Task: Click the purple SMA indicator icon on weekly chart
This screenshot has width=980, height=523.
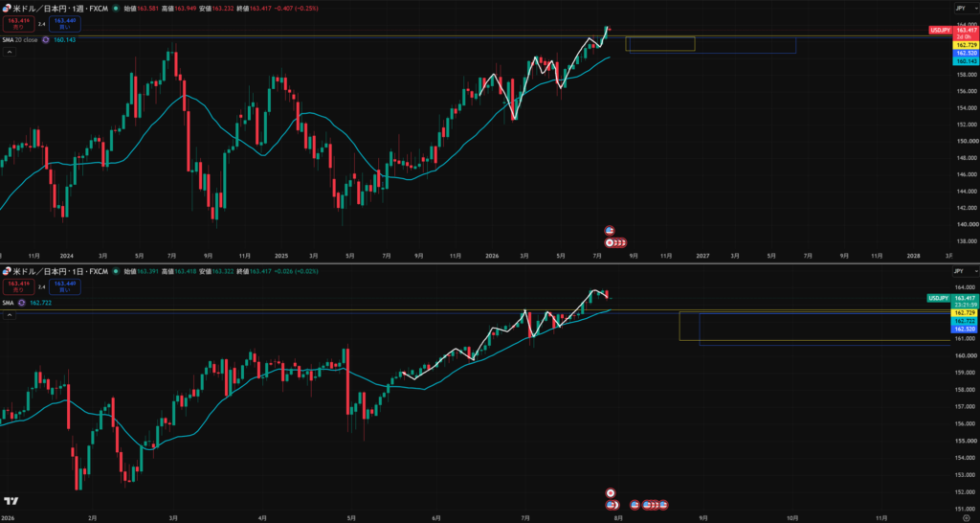Action: click(x=46, y=39)
